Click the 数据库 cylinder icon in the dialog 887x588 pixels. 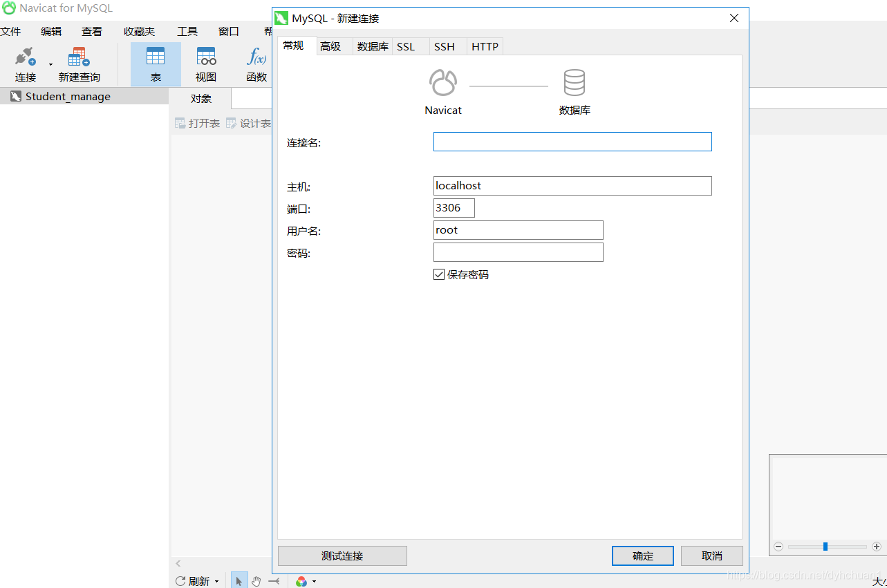tap(575, 83)
